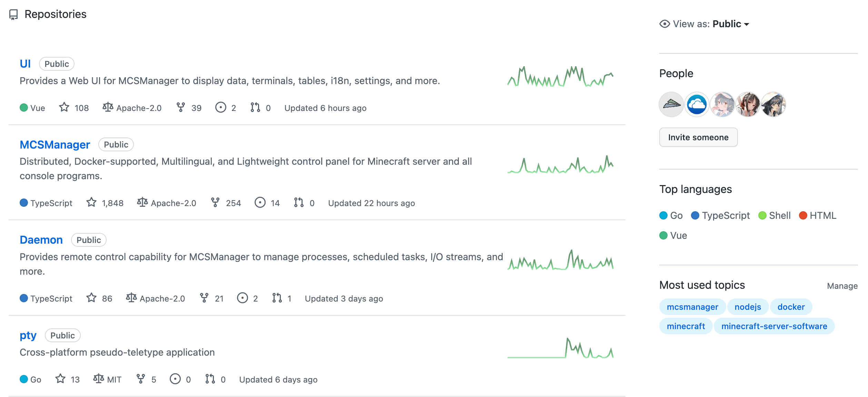Filter by TypeScript in Top languages
Viewport: 868px width, 397px height.
point(721,215)
